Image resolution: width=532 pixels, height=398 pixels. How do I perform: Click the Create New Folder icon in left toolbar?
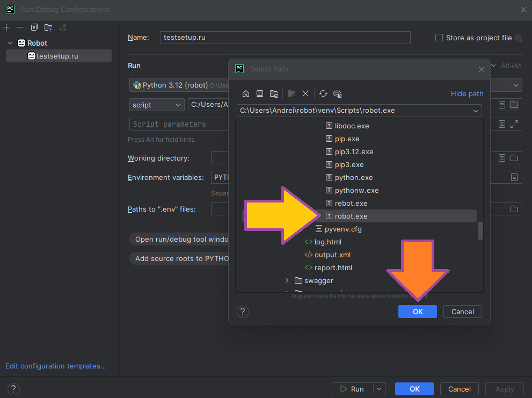(48, 27)
